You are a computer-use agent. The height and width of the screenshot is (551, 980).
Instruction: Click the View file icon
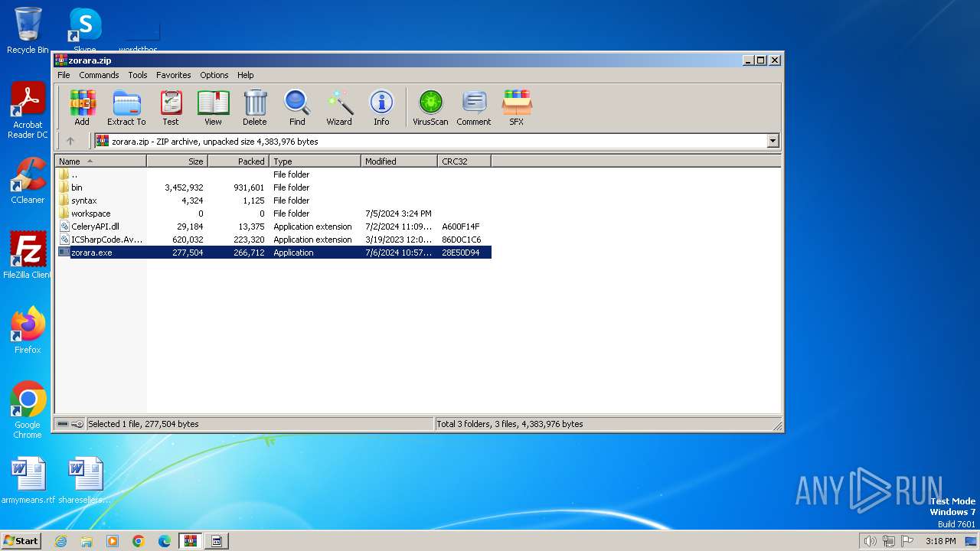213,107
